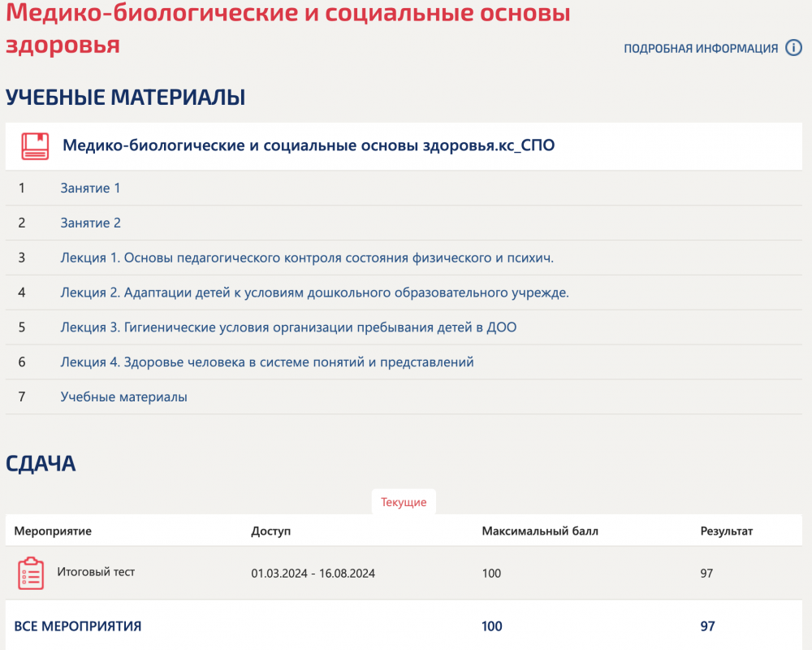This screenshot has height=650, width=812.
Task: Open Лекция 4 Здоровье человека
Action: [x=267, y=362]
